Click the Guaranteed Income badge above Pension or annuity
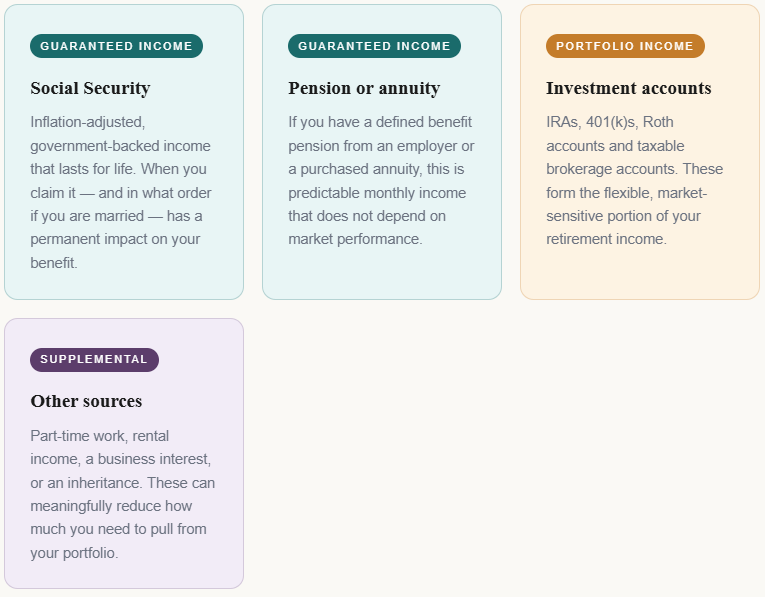 click(x=374, y=46)
